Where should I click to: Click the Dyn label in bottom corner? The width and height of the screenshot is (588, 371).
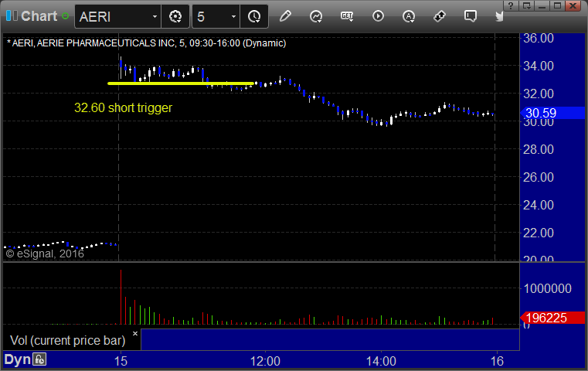point(17,359)
